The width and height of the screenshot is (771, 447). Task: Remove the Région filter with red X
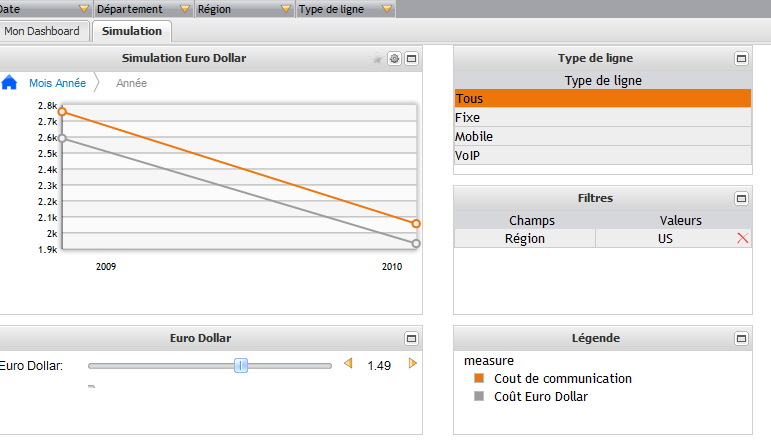tap(742, 238)
